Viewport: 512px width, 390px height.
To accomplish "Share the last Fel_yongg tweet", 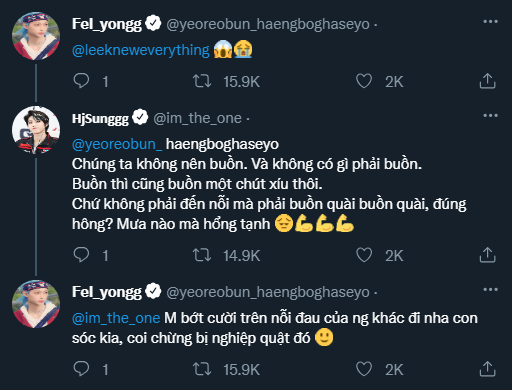I will (x=487, y=369).
